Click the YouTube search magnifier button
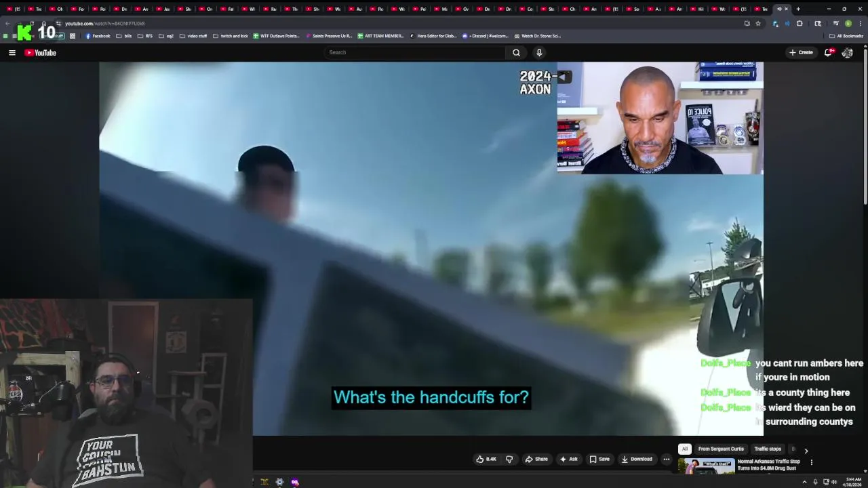868x488 pixels. tap(516, 52)
